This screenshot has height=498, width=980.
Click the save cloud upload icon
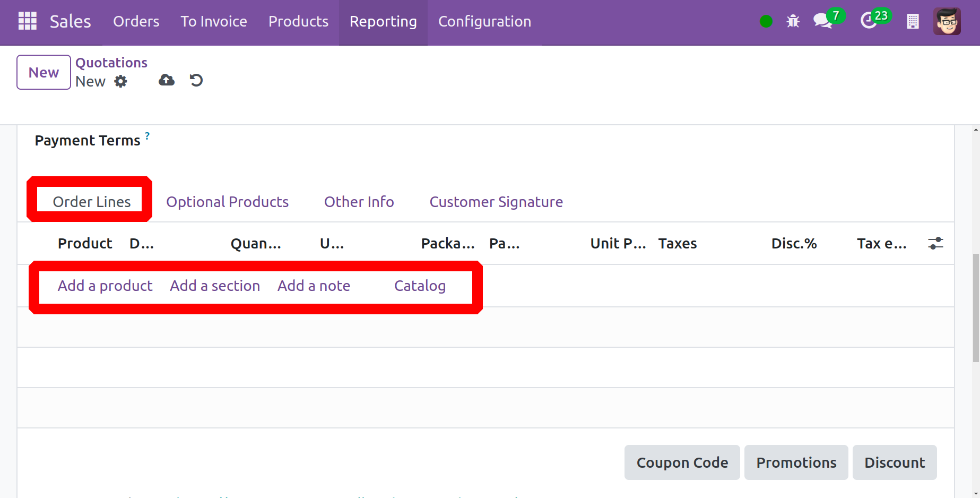point(167,80)
